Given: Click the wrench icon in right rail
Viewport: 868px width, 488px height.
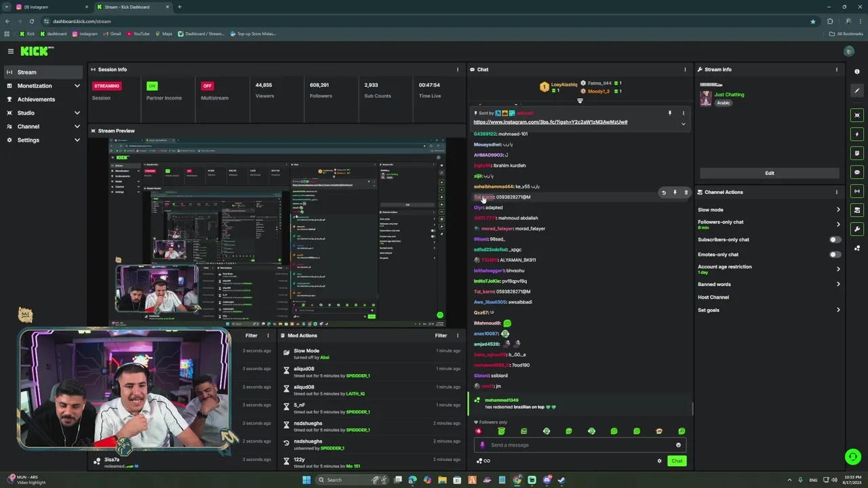Looking at the screenshot, I should click(x=857, y=229).
